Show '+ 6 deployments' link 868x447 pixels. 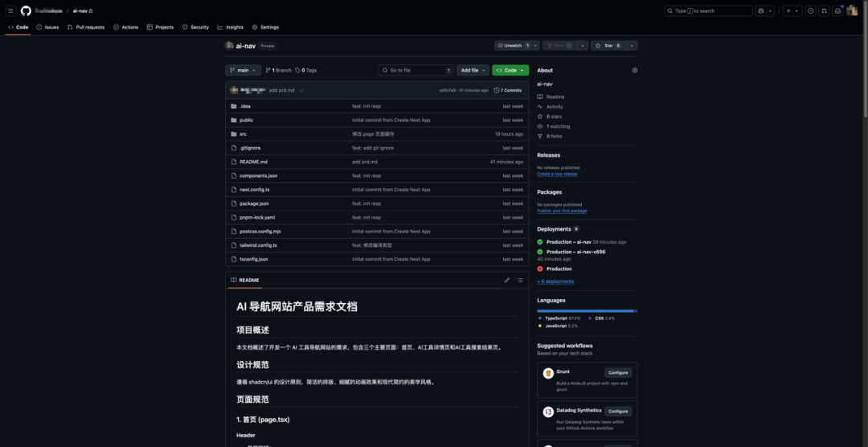pos(555,281)
